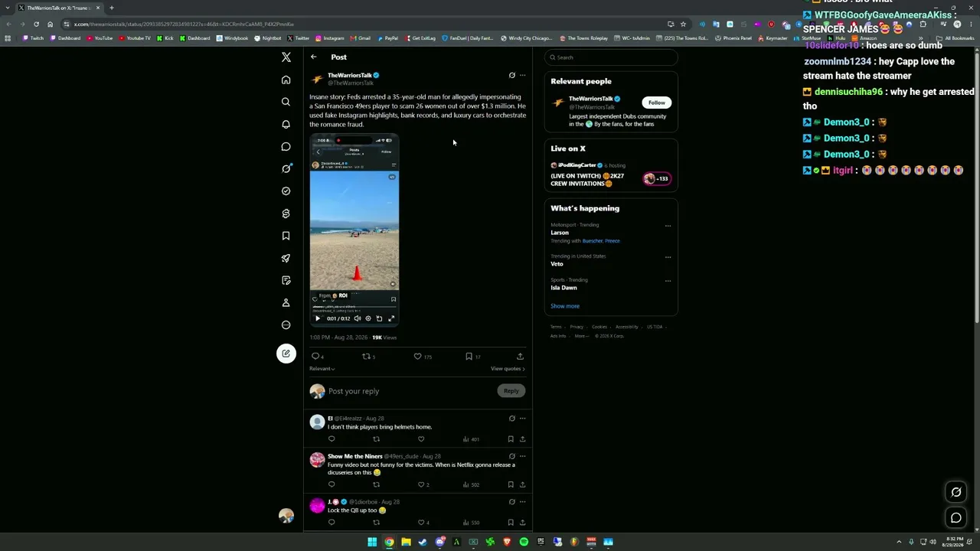Play the embedded post video
This screenshot has width=980, height=551.
click(x=318, y=318)
